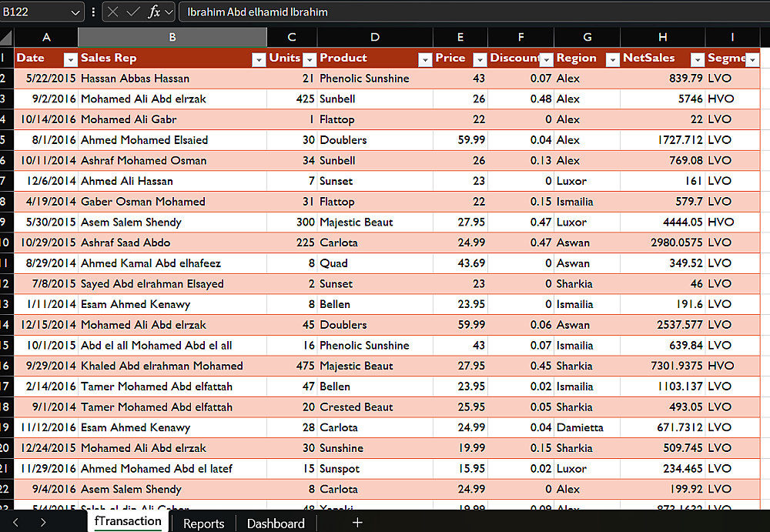Screen dimensions: 770x532
Task: Click the NetSales value 1727.712
Action: tap(662, 140)
